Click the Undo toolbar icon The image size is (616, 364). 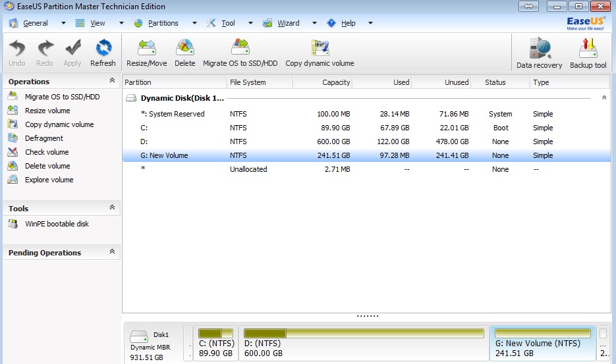[x=17, y=48]
